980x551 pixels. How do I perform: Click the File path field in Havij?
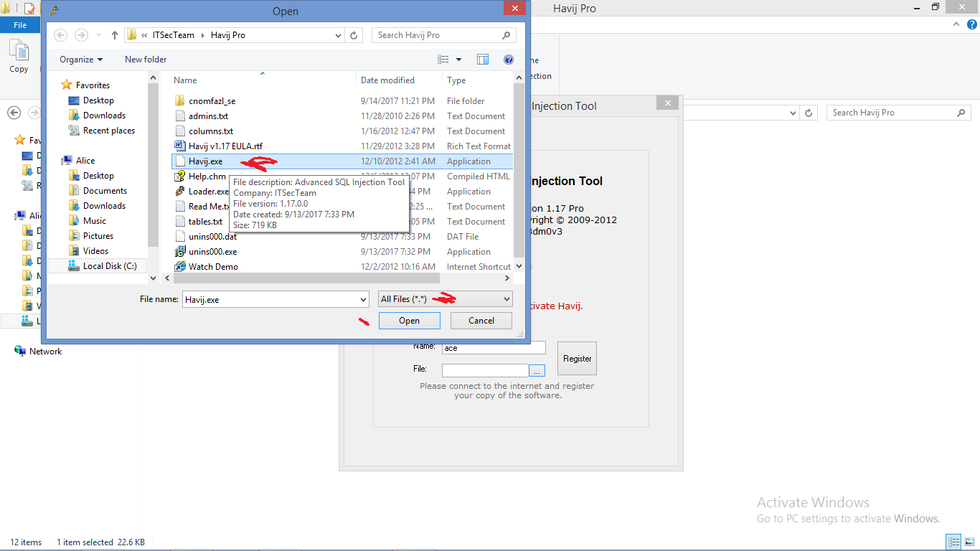click(x=486, y=371)
